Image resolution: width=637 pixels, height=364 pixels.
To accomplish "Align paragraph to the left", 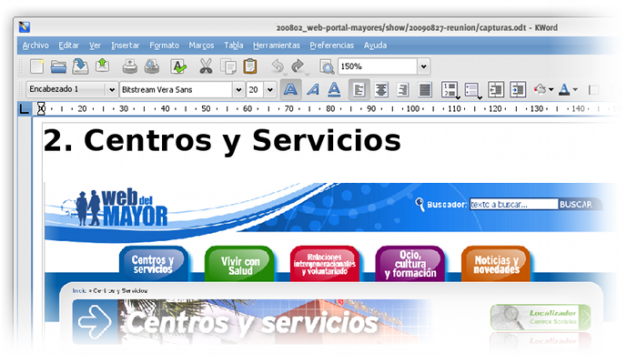I will tap(359, 89).
